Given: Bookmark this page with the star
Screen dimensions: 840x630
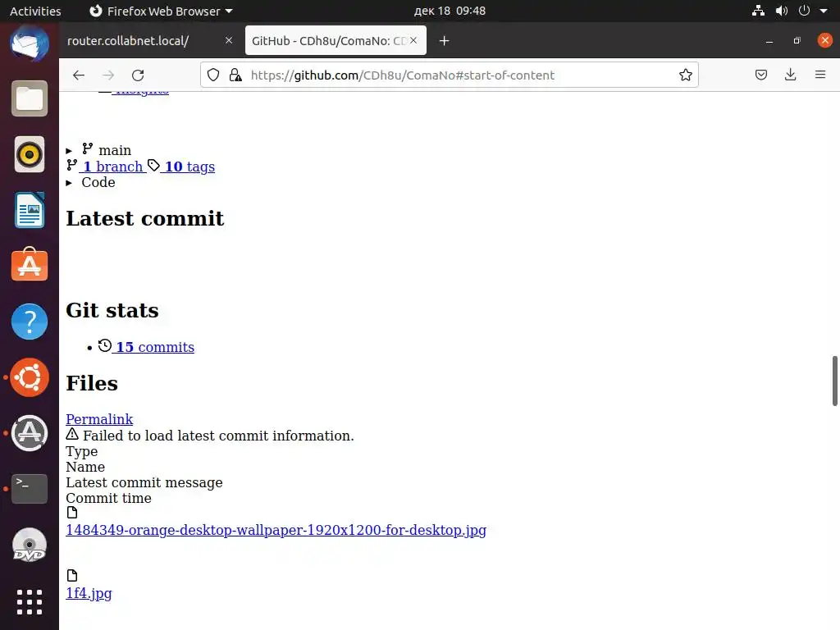Looking at the screenshot, I should click(685, 75).
